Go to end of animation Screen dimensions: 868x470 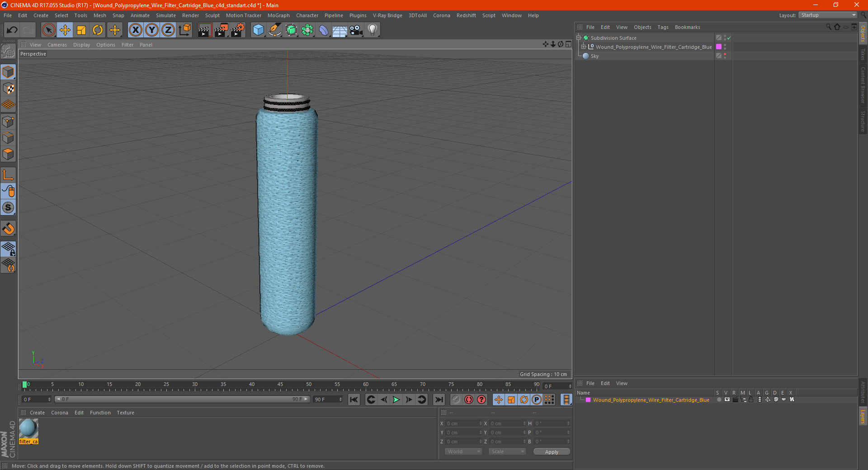pyautogui.click(x=439, y=399)
